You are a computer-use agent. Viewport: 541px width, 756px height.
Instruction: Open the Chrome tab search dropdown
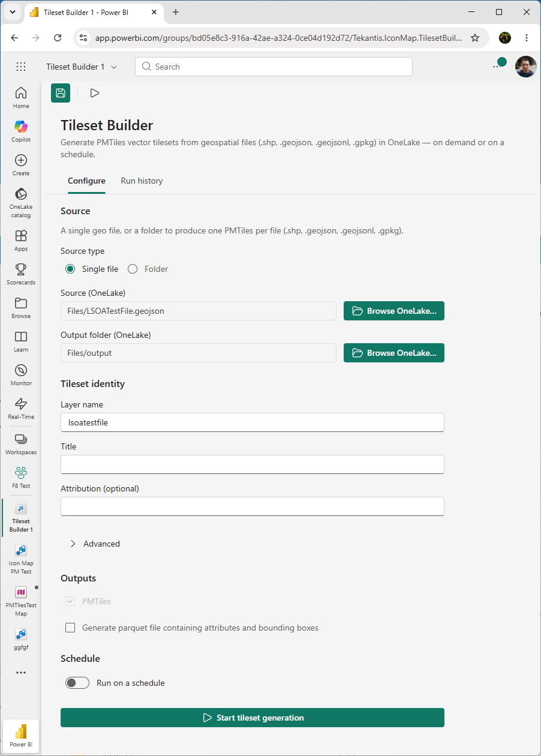click(12, 12)
